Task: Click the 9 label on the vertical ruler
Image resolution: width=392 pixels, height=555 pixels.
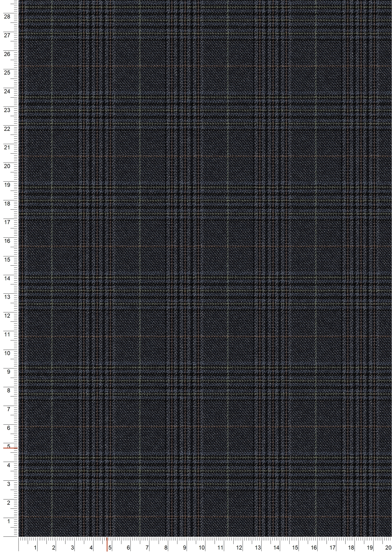Action: (9, 372)
